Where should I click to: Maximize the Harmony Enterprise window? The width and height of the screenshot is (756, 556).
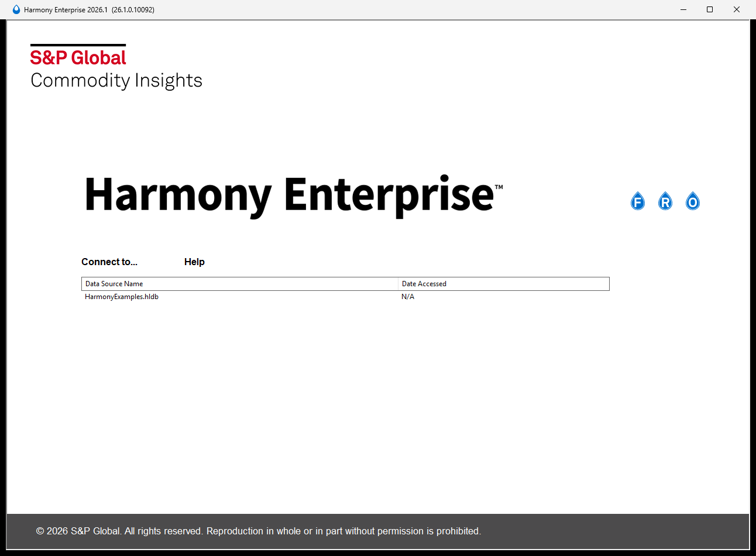710,9
